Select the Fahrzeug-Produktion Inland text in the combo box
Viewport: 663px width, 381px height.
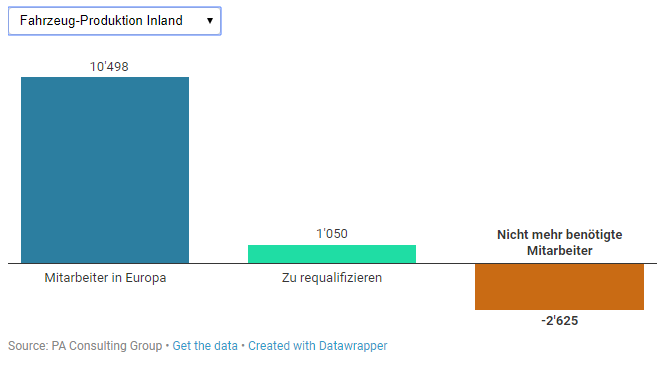[101, 20]
